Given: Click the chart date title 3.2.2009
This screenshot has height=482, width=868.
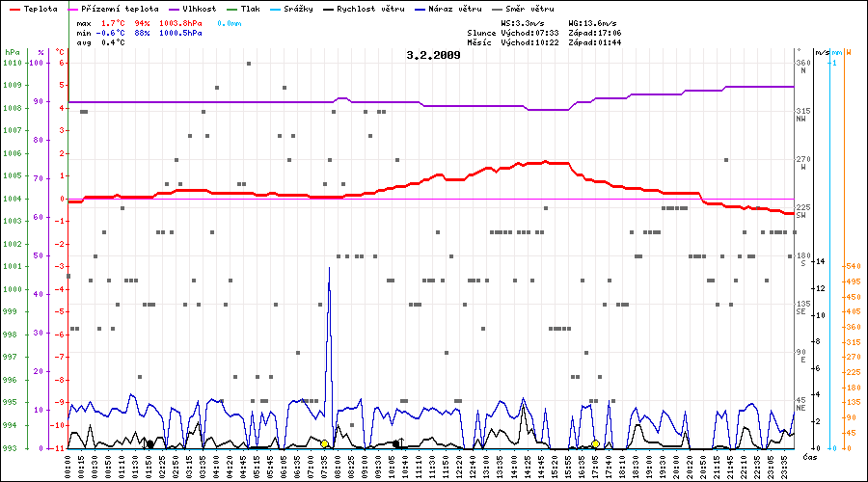Looking at the screenshot, I should coord(434,55).
